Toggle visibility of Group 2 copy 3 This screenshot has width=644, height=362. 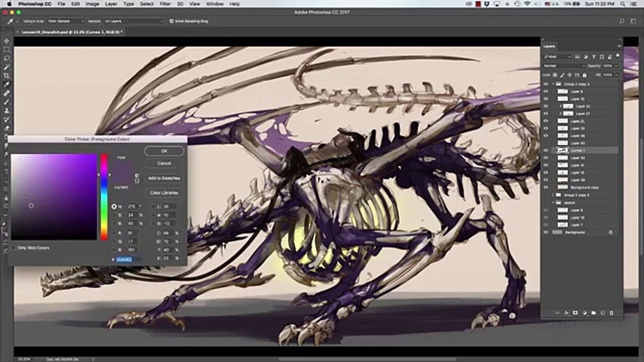[x=546, y=84]
